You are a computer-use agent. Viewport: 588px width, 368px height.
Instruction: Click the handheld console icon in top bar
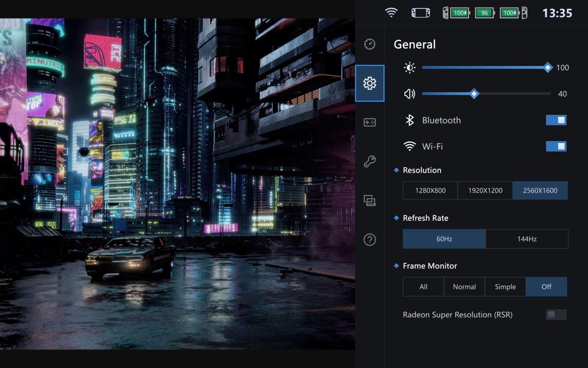point(420,13)
